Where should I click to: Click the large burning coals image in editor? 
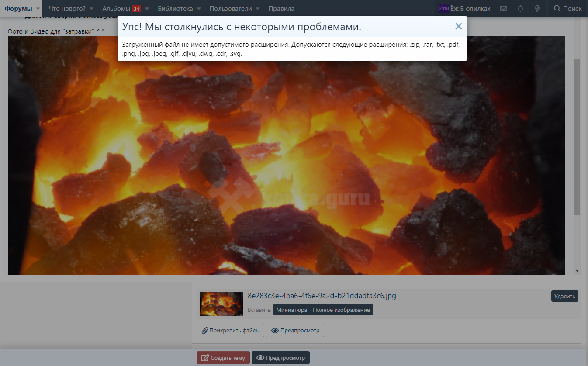pyautogui.click(x=286, y=155)
